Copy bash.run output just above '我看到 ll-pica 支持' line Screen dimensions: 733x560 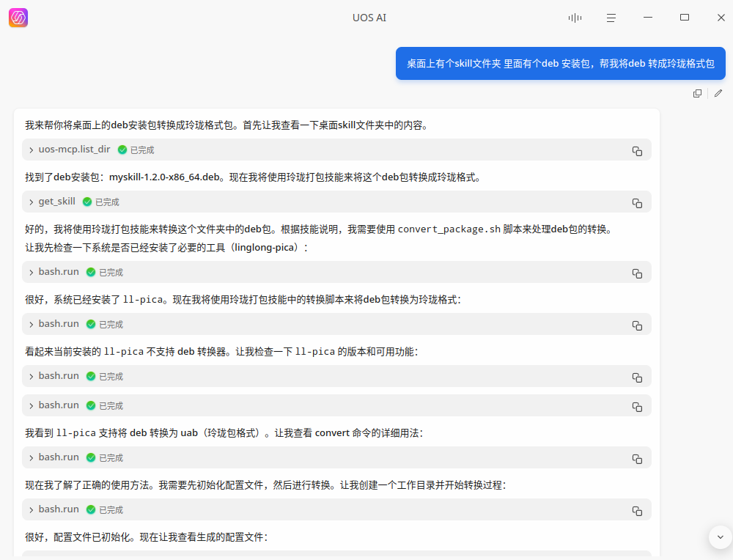[x=637, y=407]
